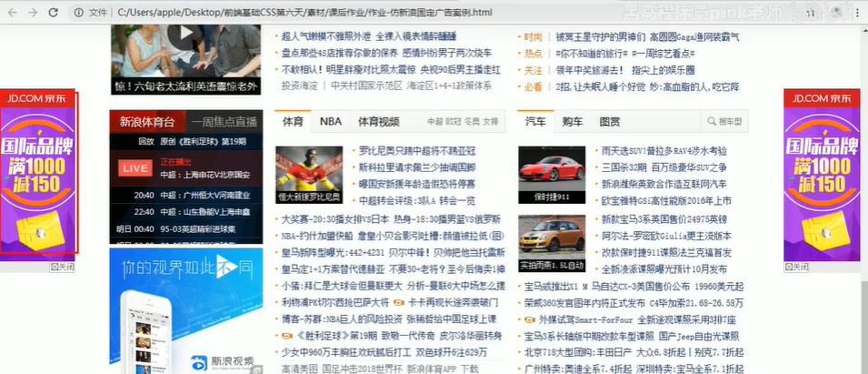868x374 pixels.
Task: Click the browser forward arrow
Action: (33, 12)
